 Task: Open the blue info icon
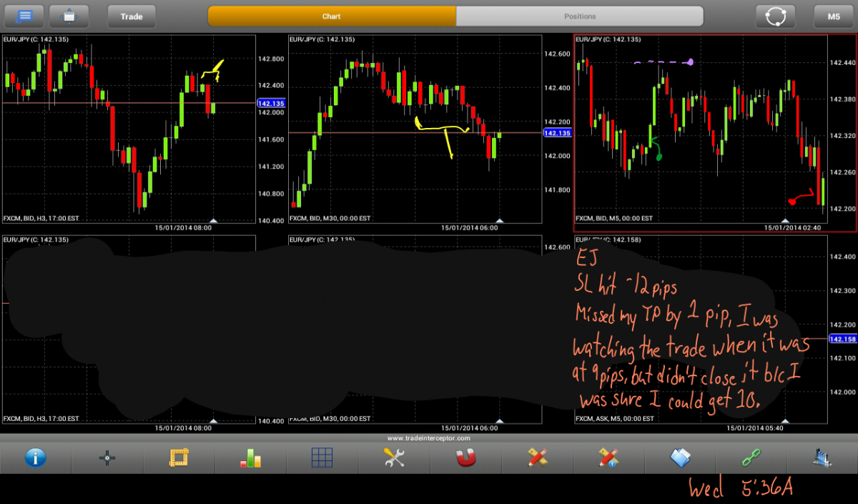point(36,458)
